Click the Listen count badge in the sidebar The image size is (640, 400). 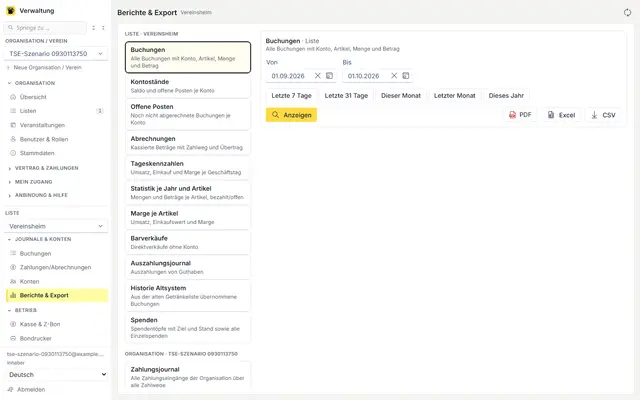click(x=100, y=111)
